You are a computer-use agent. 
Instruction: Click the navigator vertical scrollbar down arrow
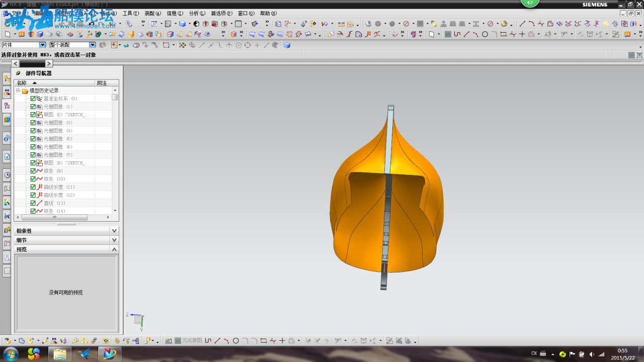pyautogui.click(x=115, y=211)
